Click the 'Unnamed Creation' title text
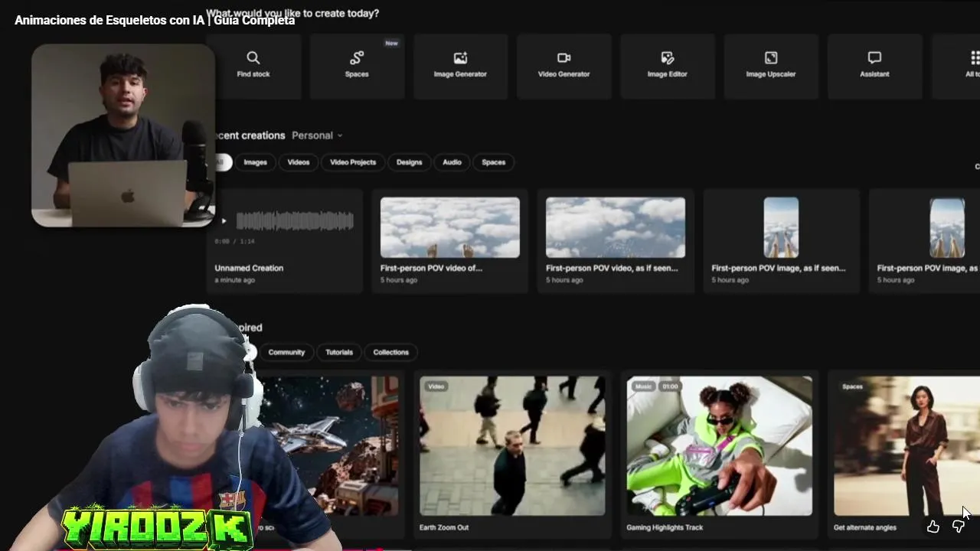Image resolution: width=980 pixels, height=551 pixels. (249, 269)
